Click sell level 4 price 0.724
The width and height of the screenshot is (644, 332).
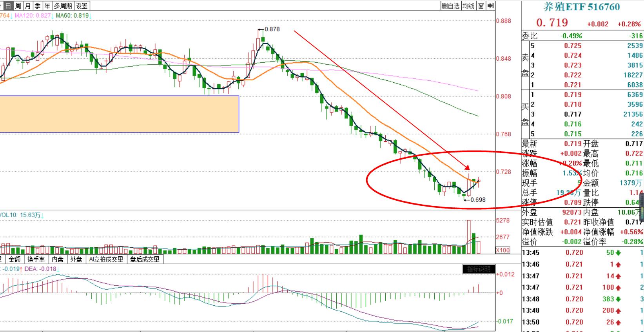(x=573, y=55)
